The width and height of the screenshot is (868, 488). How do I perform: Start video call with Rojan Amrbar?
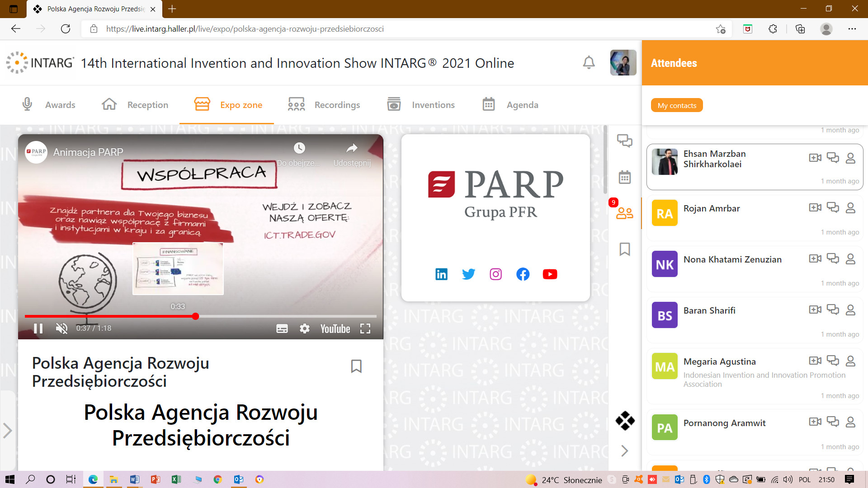coord(815,207)
